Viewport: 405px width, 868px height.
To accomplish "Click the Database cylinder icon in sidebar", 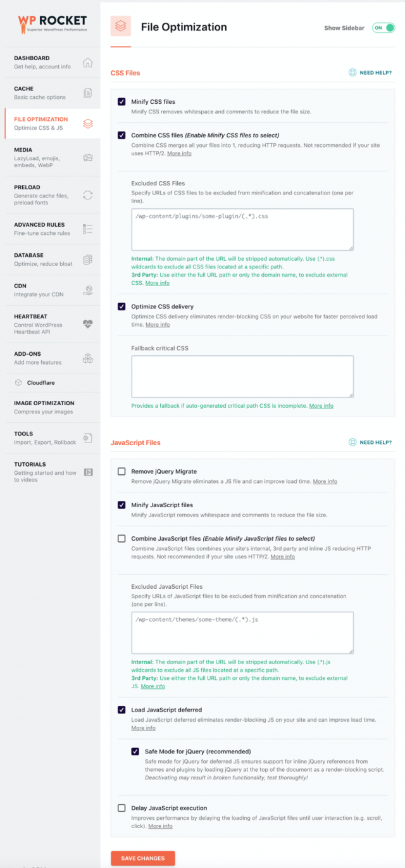I will tap(88, 260).
